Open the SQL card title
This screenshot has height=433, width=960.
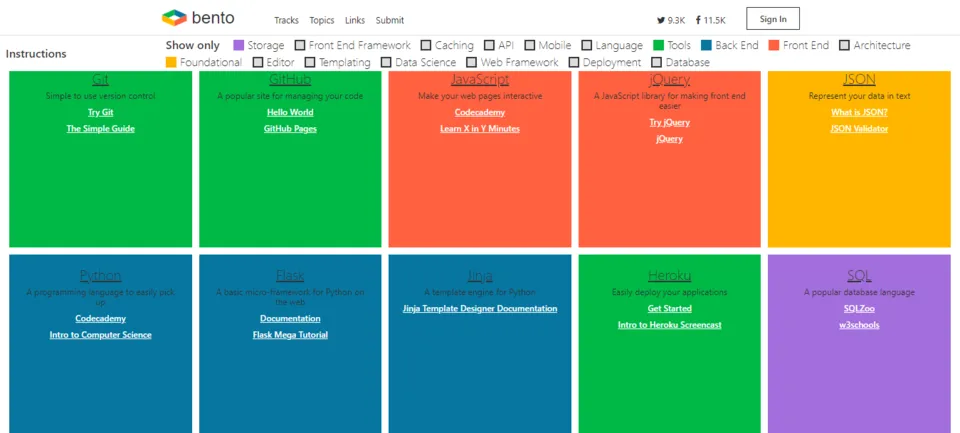coord(860,276)
